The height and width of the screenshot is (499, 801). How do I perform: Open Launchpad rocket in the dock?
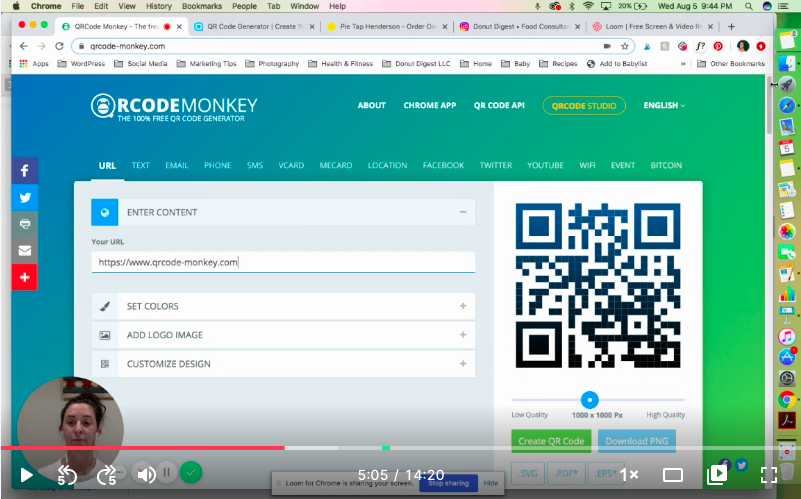[787, 84]
